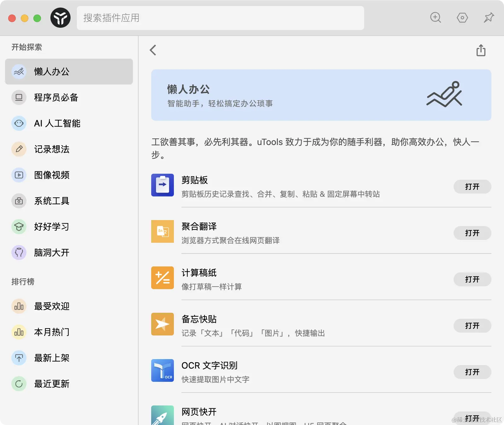Click the 备忘快贴 plugin icon

[x=163, y=324]
